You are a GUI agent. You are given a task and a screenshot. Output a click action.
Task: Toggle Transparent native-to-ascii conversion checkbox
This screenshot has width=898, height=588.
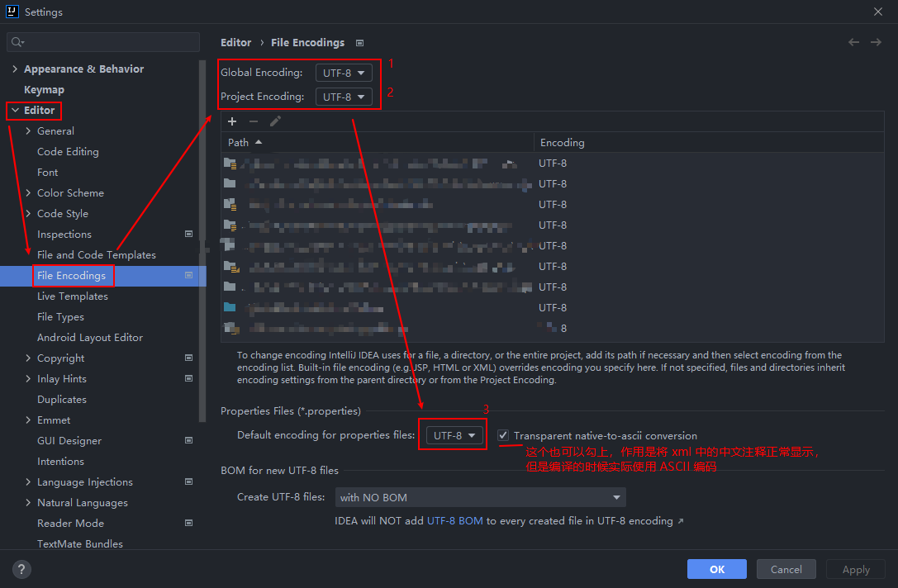pos(503,435)
